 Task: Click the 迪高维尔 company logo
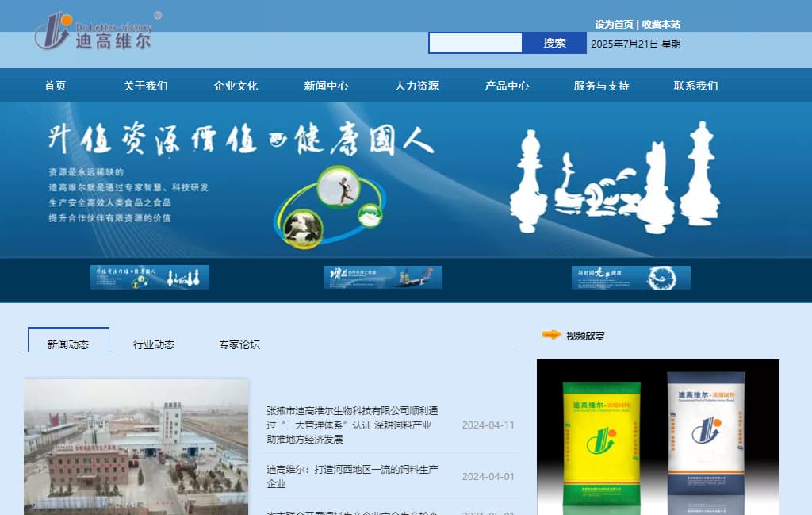(98, 31)
